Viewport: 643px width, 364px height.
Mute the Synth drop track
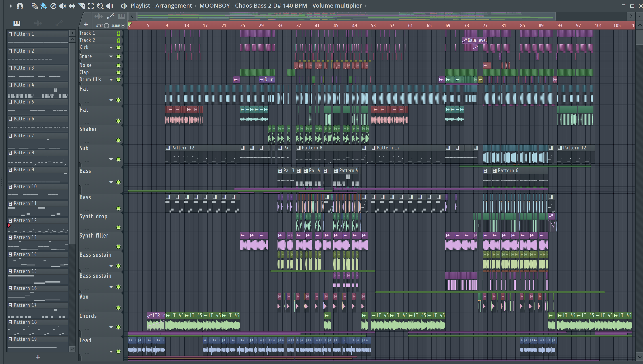tap(119, 228)
